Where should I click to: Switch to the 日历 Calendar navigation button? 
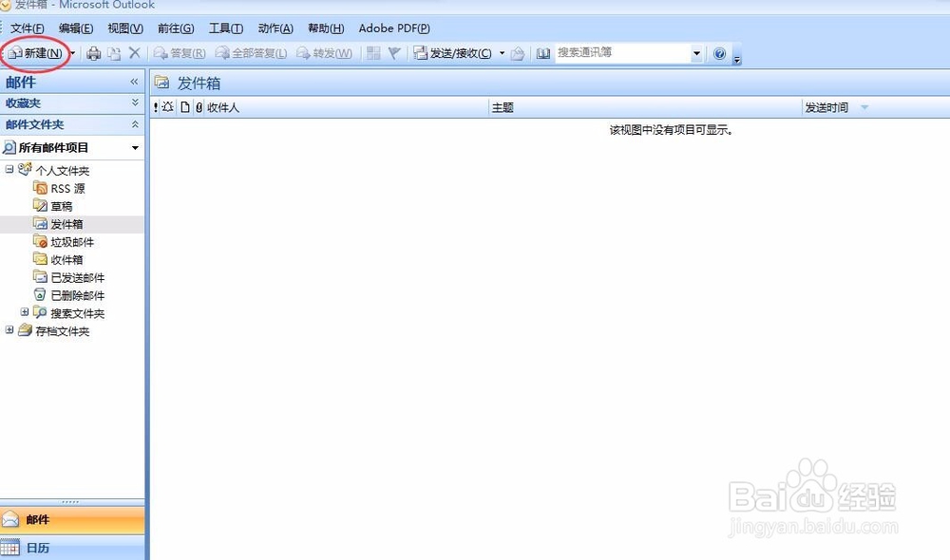click(x=72, y=548)
